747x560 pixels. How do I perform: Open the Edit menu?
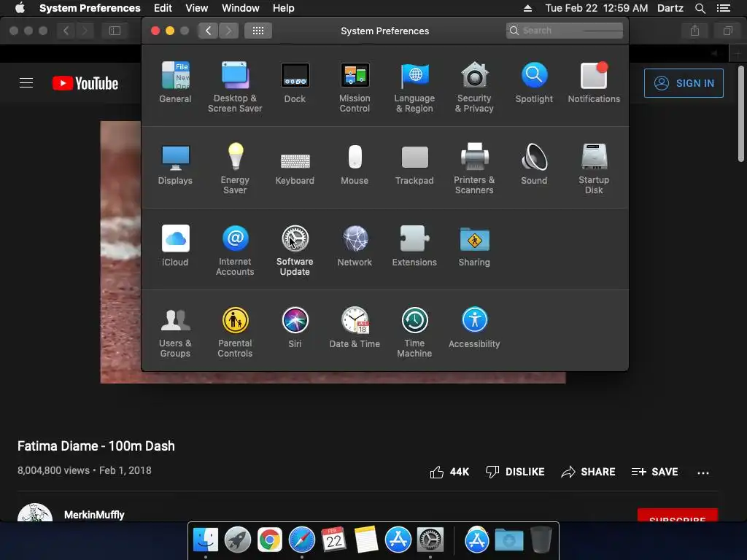click(163, 8)
